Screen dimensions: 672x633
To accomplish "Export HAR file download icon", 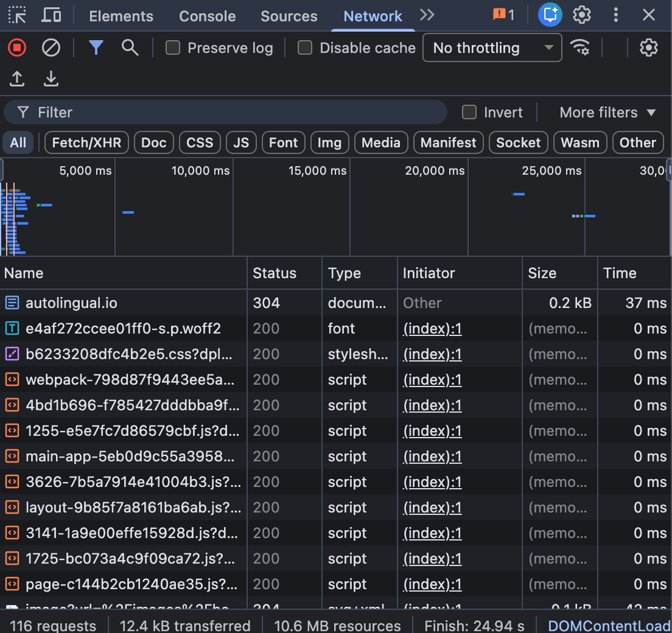I will 51,79.
